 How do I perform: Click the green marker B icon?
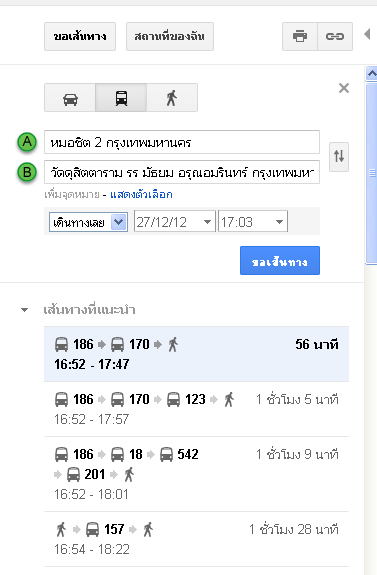pyautogui.click(x=27, y=172)
